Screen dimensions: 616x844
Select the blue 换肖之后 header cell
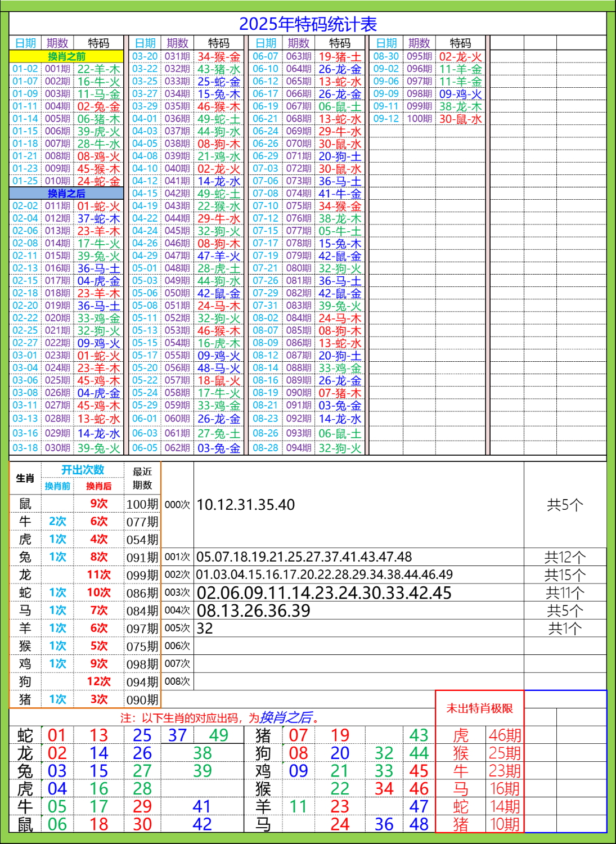66,192
